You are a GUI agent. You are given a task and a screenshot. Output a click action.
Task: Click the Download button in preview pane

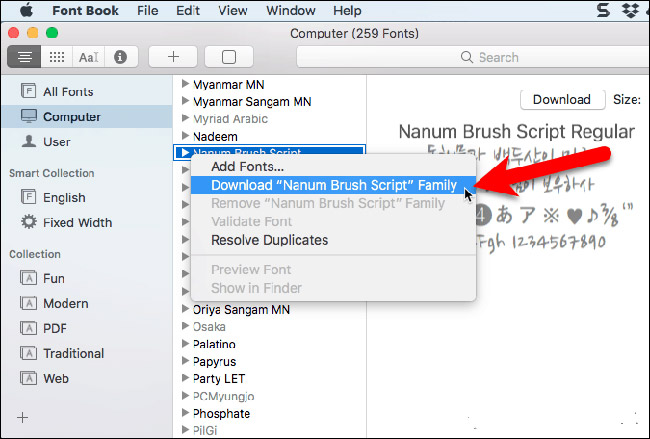click(x=562, y=99)
